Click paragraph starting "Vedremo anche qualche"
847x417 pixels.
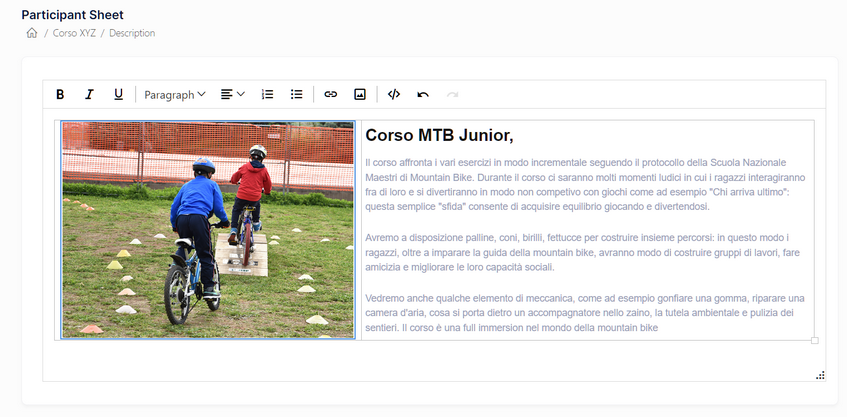pyautogui.click(x=585, y=313)
